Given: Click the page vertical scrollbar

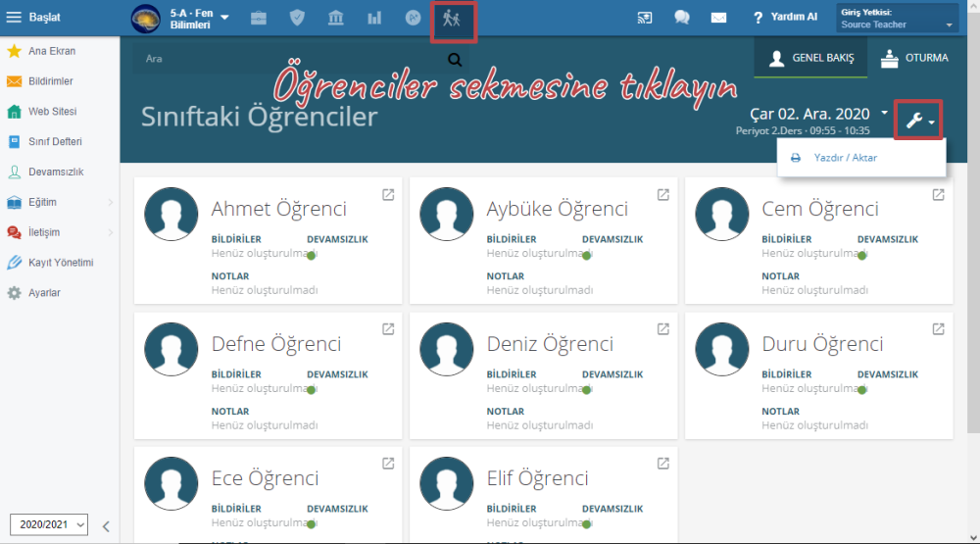Looking at the screenshot, I should (x=973, y=223).
